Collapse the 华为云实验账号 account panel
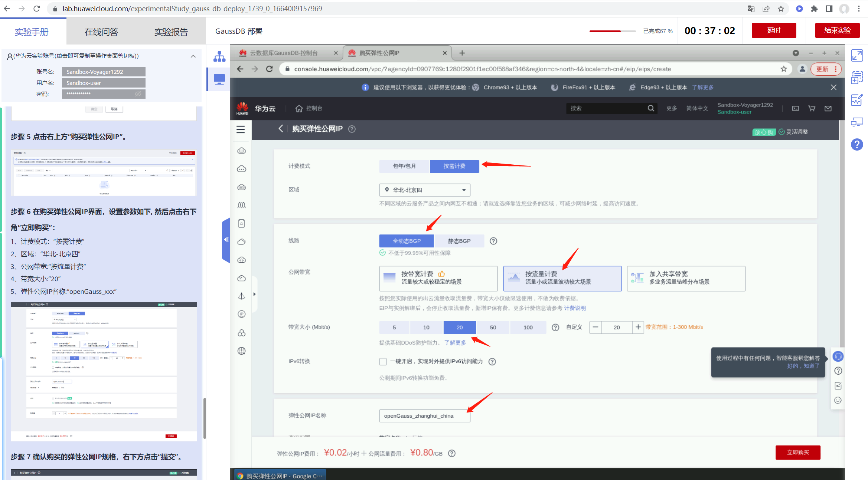The image size is (868, 480). 193,56
